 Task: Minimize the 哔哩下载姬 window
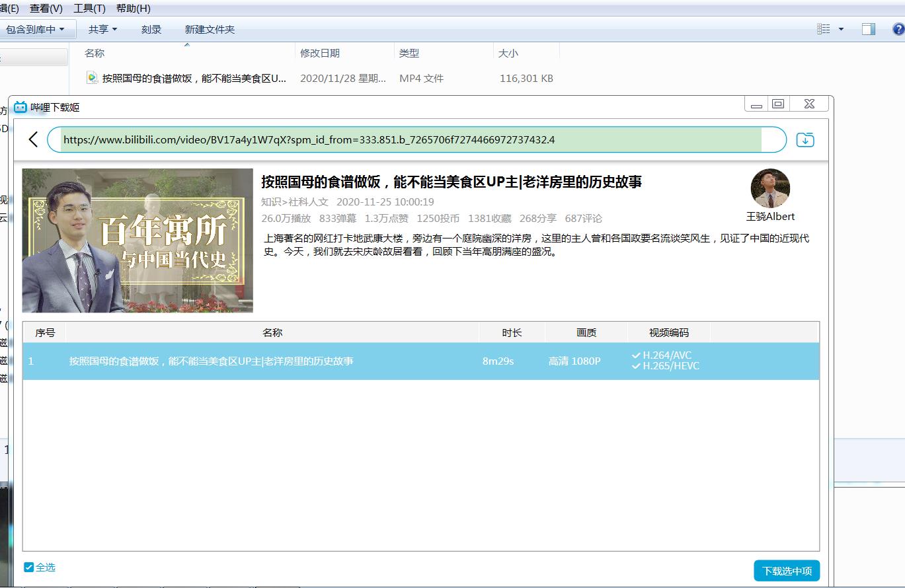756,104
